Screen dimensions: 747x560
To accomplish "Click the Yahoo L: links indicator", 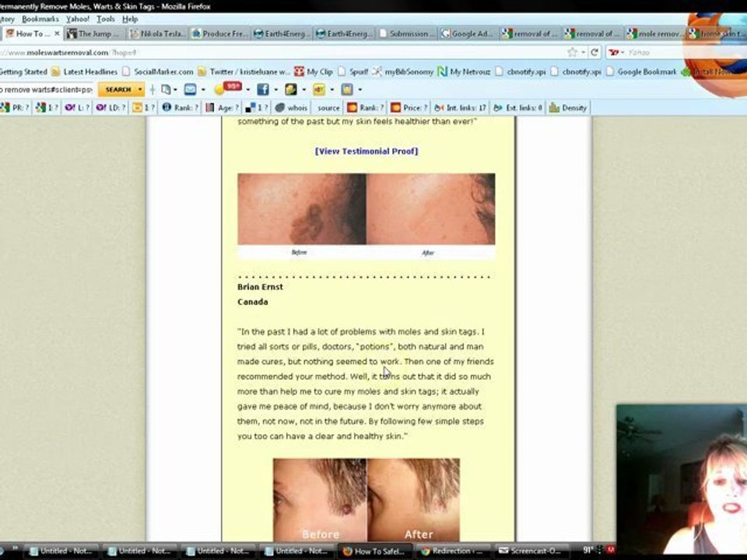I will pos(77,107).
